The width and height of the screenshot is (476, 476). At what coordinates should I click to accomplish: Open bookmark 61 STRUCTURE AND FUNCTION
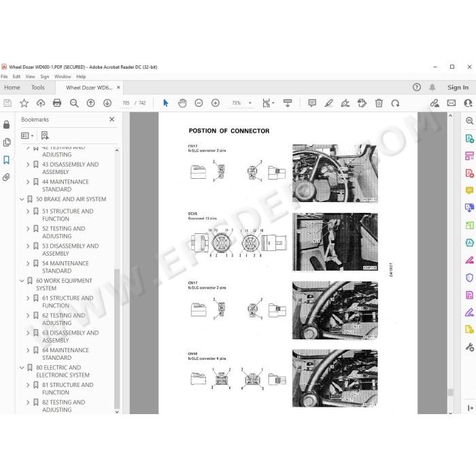pos(68,302)
